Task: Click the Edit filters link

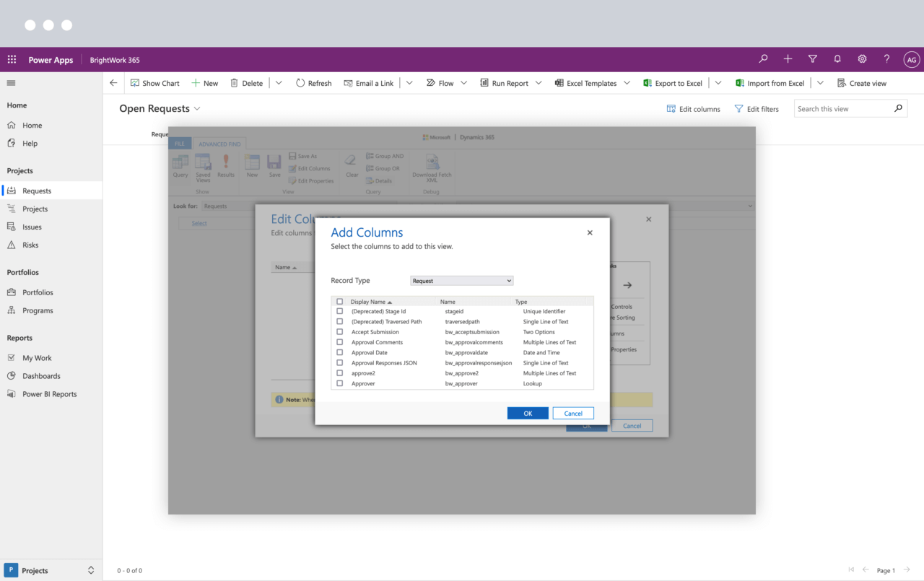Action: tap(757, 108)
